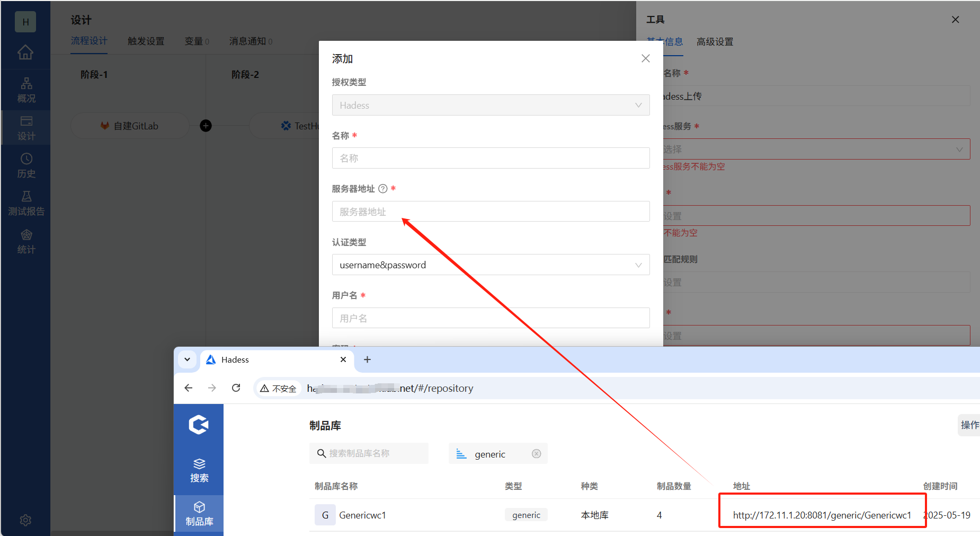This screenshot has height=536, width=980.
Task: Click the 制品数量 value 4
Action: click(659, 515)
